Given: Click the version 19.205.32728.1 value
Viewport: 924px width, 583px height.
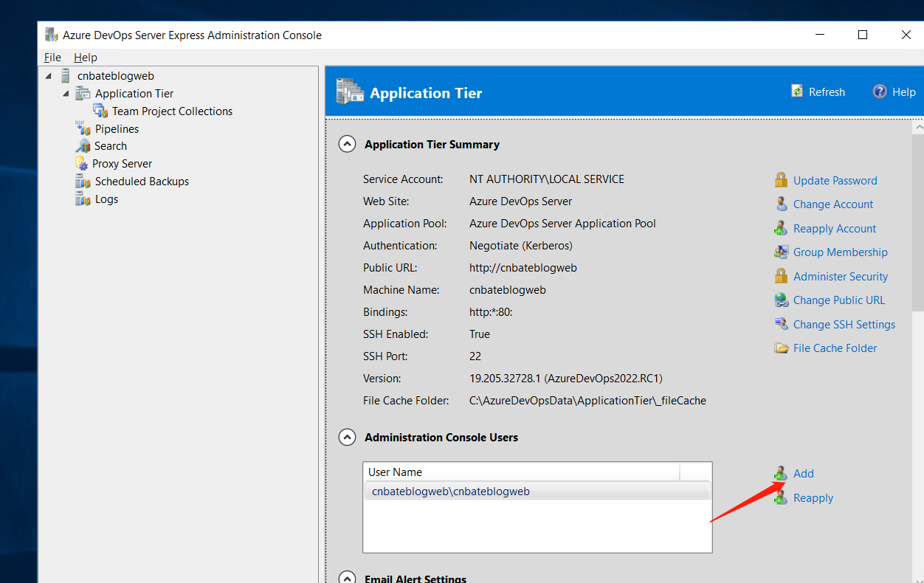Looking at the screenshot, I should pos(566,379).
